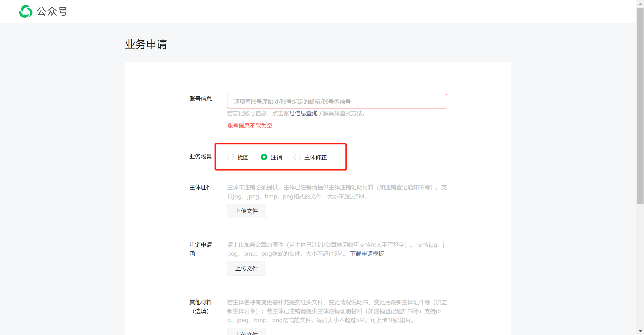Click the scrollbar down arrow

[x=640, y=331]
